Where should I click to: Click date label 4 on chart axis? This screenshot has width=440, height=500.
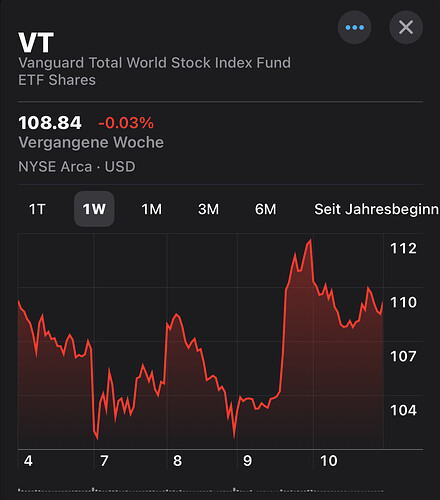click(x=28, y=461)
